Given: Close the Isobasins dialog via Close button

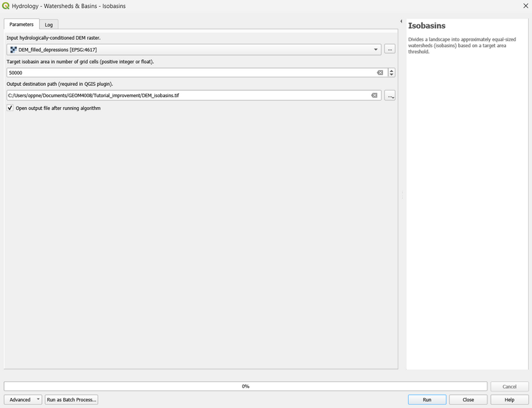Looking at the screenshot, I should [468, 399].
